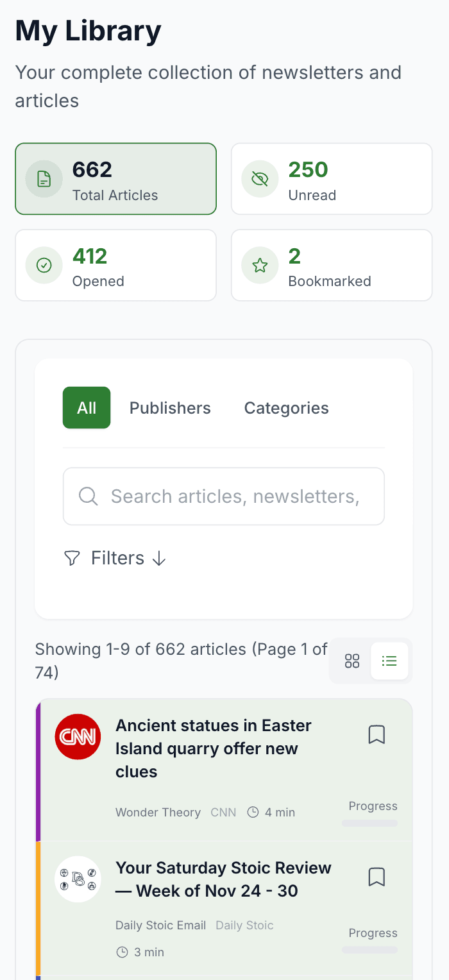
Task: Click the Total Articles document icon
Action: click(x=44, y=179)
